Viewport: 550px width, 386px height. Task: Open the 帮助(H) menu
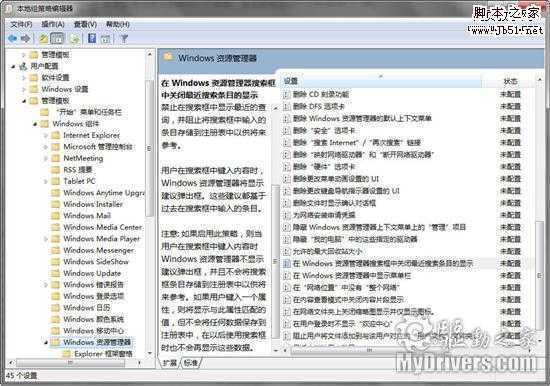coord(118,24)
